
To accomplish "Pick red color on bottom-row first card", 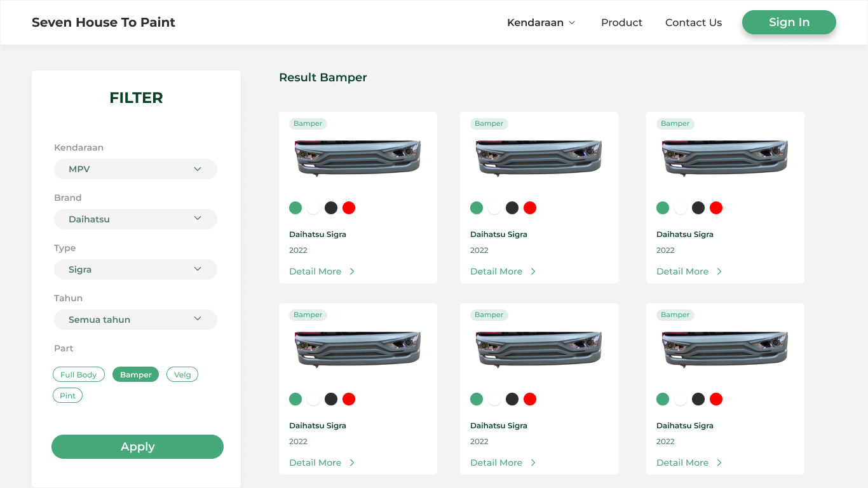I will 349,399.
